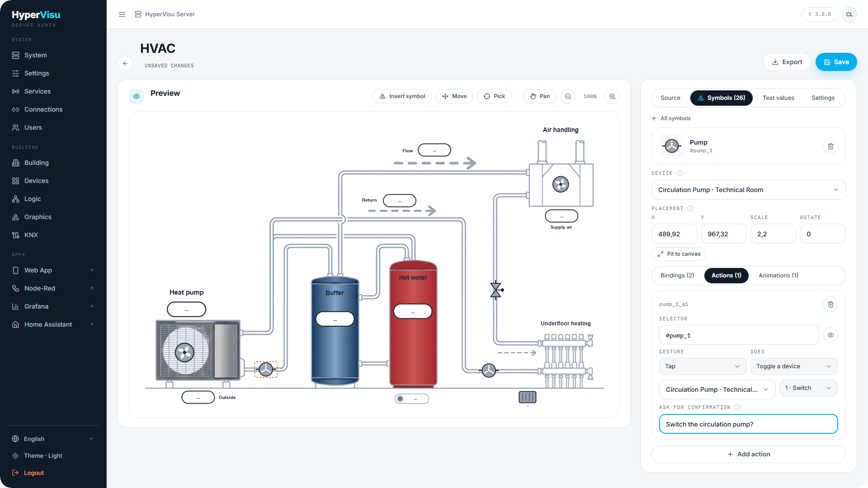The height and width of the screenshot is (488, 868).
Task: Click Fit to canvas button
Action: point(679,254)
